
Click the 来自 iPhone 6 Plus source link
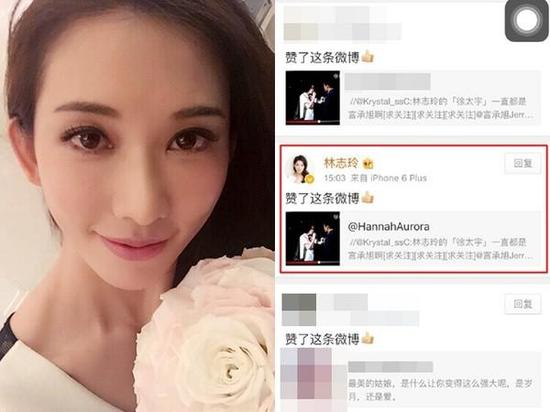(389, 178)
